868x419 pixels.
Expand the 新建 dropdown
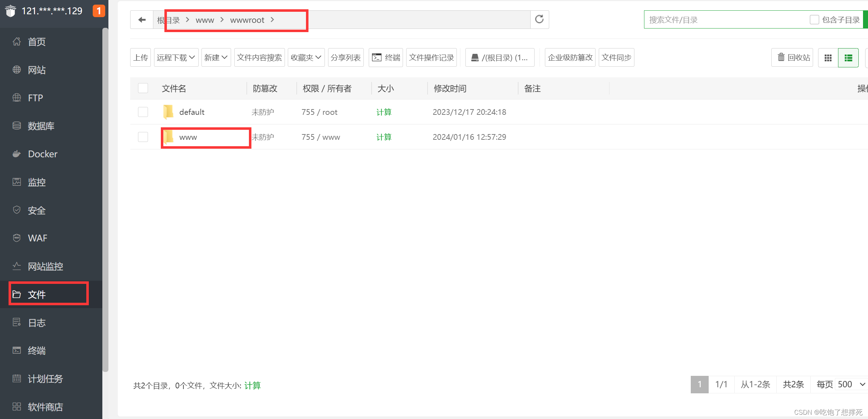tap(216, 57)
